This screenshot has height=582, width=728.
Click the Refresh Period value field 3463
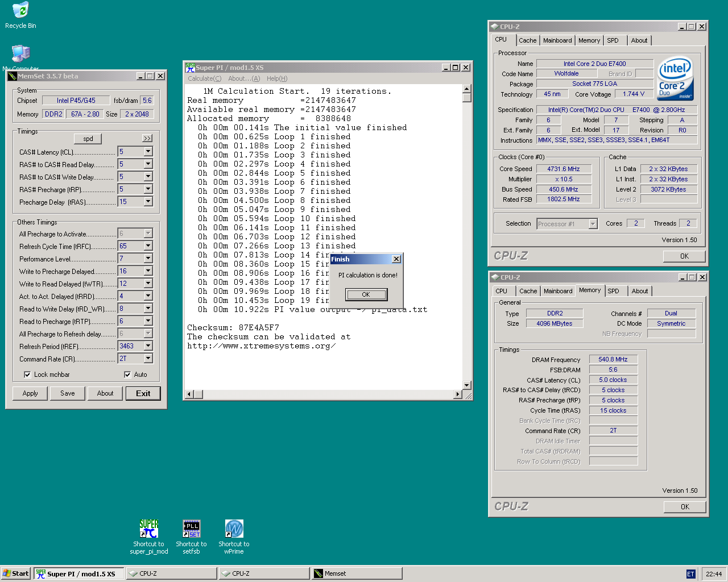(130, 346)
